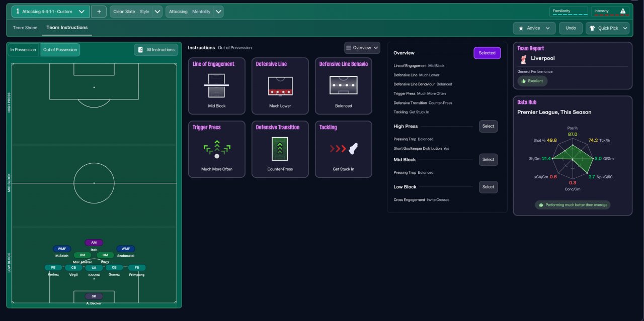Open the Team Report panel heading
The image size is (644, 321).
[x=531, y=48]
